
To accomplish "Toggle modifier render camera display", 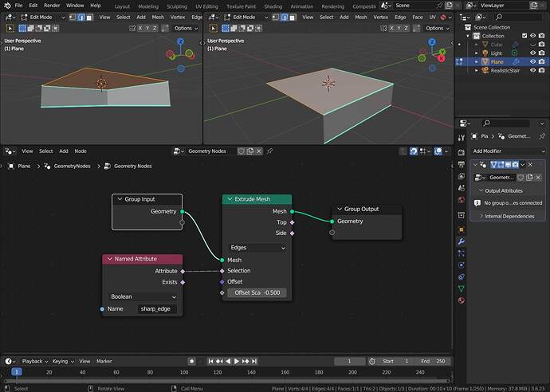I will coord(515,164).
